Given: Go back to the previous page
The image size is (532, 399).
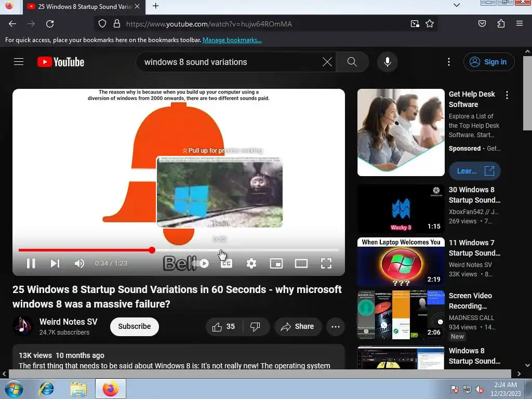Looking at the screenshot, I should coord(12,24).
